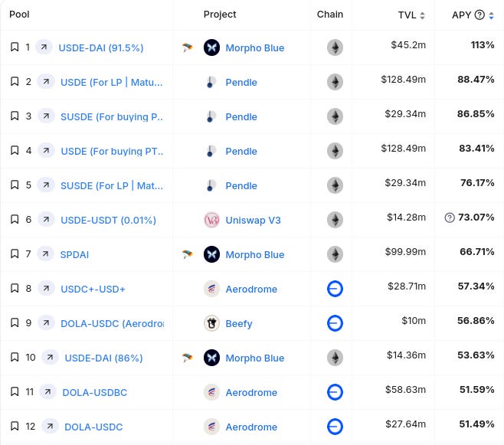Open the SPDAI pool link
504x445 pixels.
coord(74,254)
